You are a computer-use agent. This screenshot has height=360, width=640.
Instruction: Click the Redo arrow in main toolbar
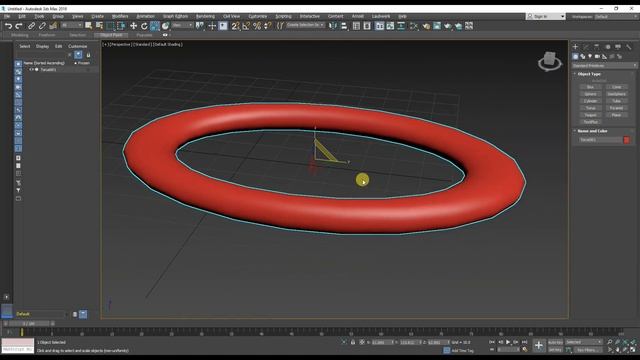pos(19,26)
